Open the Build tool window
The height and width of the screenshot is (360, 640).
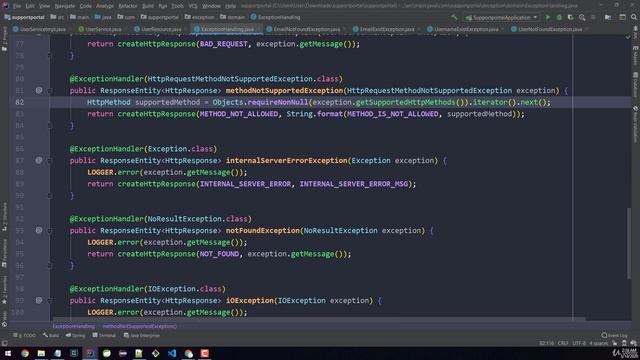click(x=51, y=336)
